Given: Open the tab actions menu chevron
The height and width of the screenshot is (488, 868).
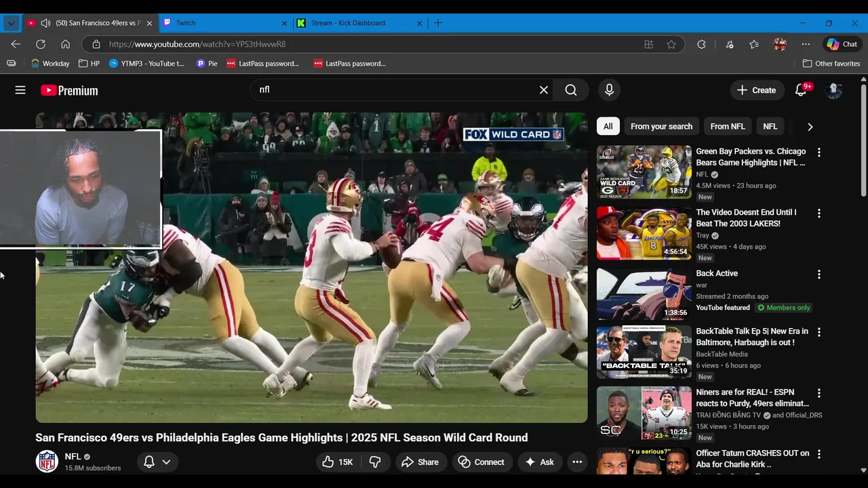Looking at the screenshot, I should 11,23.
